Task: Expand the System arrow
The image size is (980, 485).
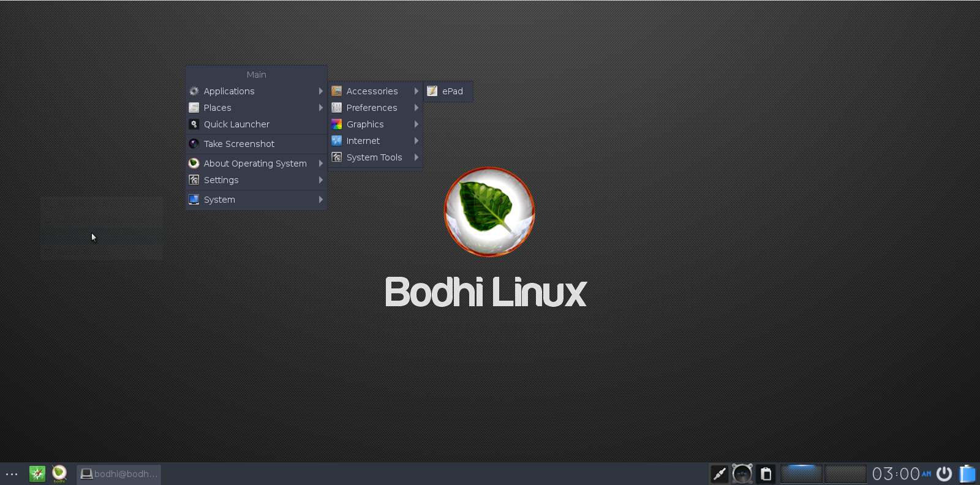Action: (321, 200)
